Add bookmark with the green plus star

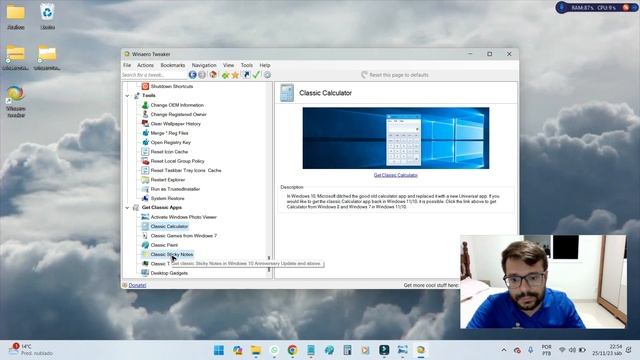click(225, 75)
